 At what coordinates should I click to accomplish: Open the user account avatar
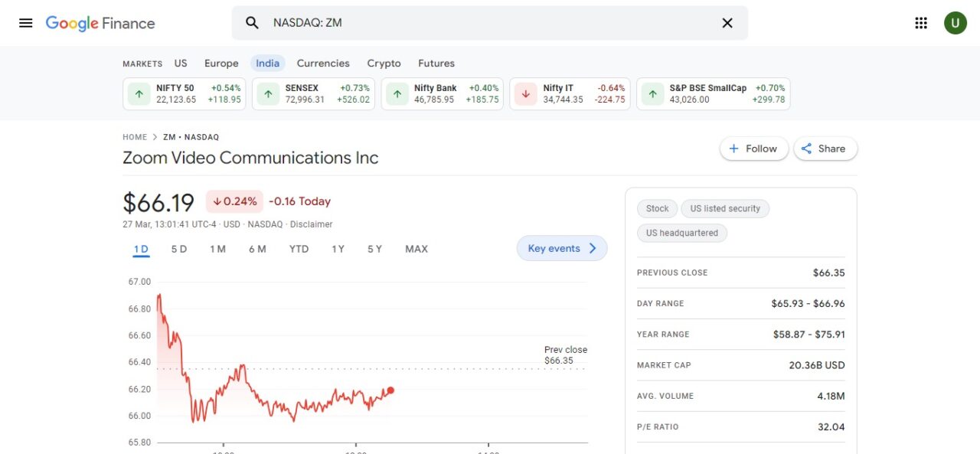[x=955, y=23]
